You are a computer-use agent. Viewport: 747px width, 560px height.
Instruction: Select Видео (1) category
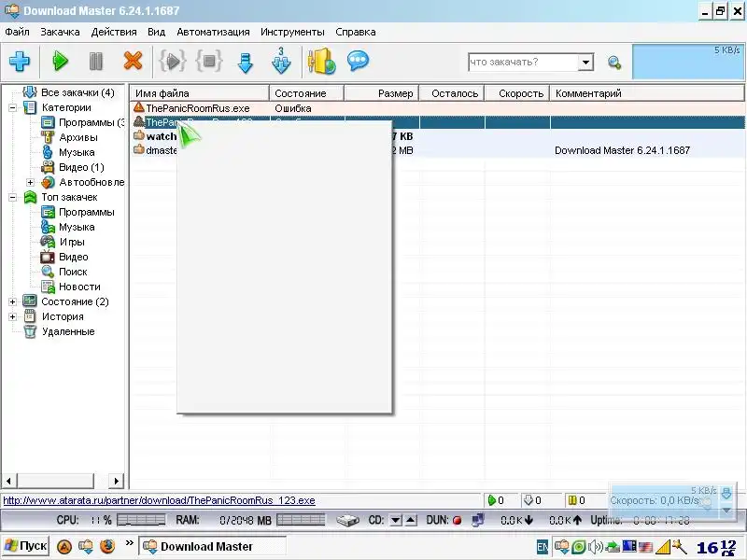click(x=81, y=167)
